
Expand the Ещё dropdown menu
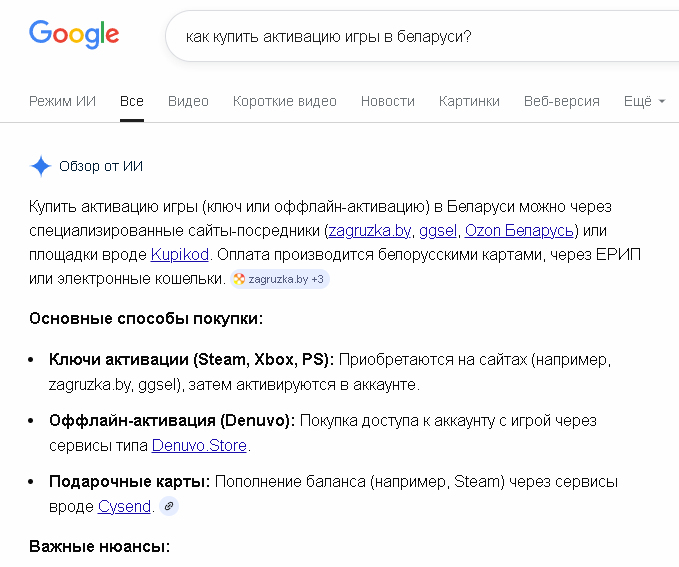click(644, 101)
